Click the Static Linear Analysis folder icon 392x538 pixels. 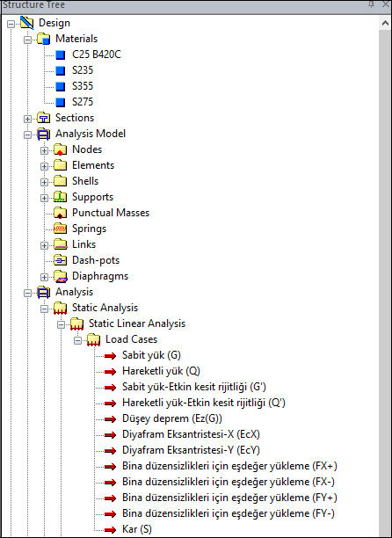click(x=76, y=324)
